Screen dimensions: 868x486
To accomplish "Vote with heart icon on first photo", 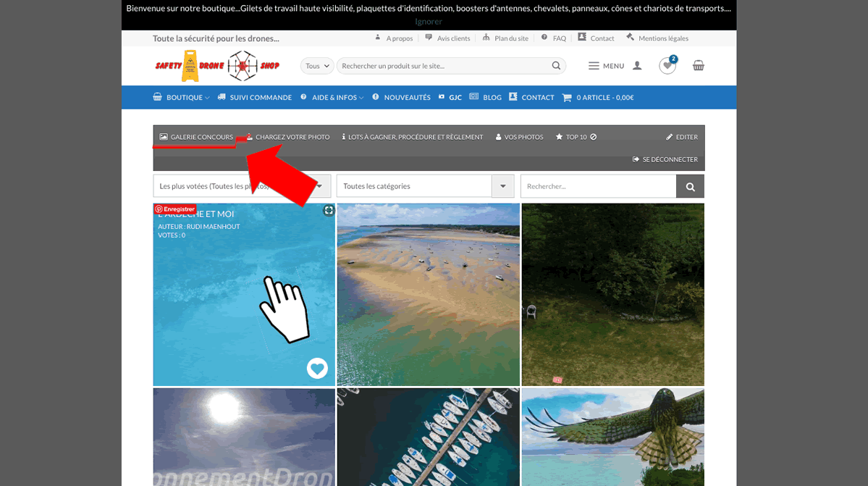I will (x=317, y=369).
